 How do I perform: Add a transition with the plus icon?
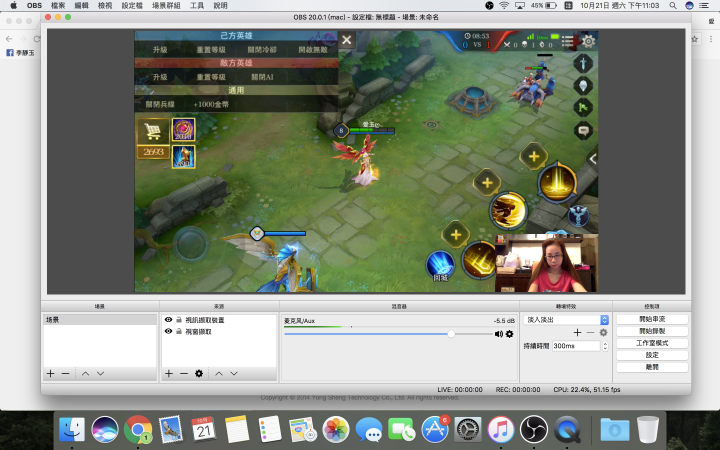577,332
